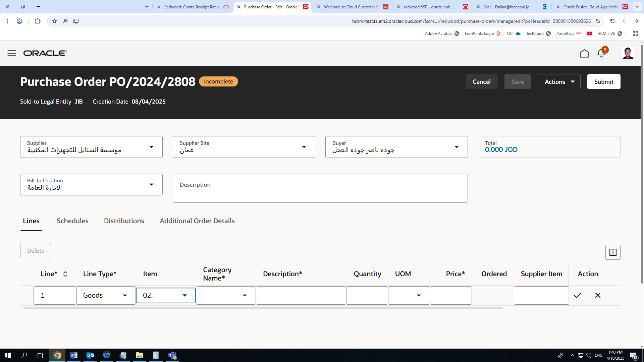Viewport: 644px width, 362px height.
Task: Click the Price input field
Action: (451, 295)
